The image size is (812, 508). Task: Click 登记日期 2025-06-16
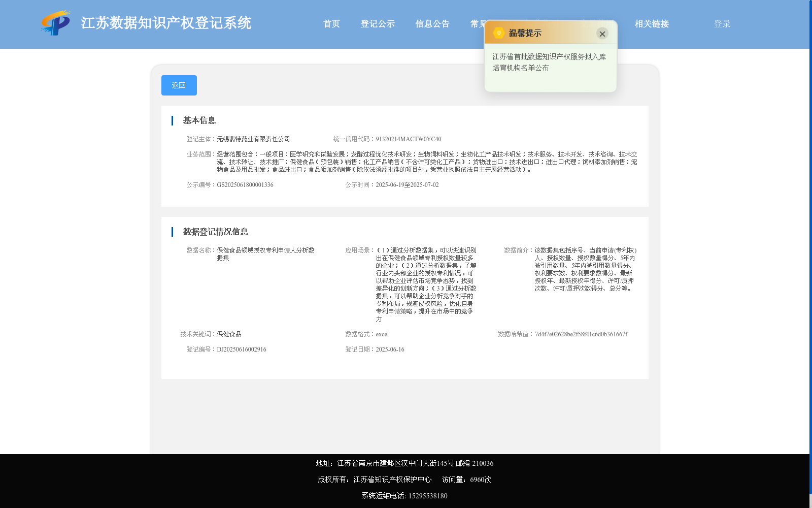[x=390, y=350]
